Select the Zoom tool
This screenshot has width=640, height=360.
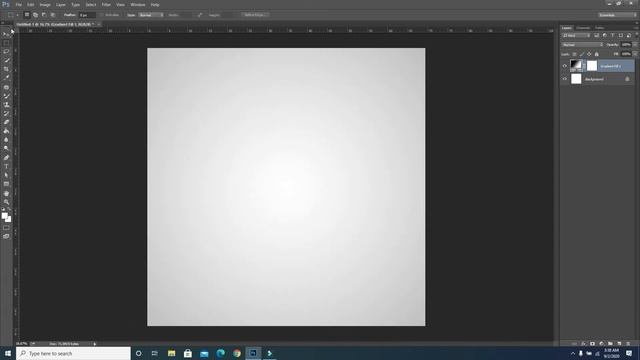(6, 202)
